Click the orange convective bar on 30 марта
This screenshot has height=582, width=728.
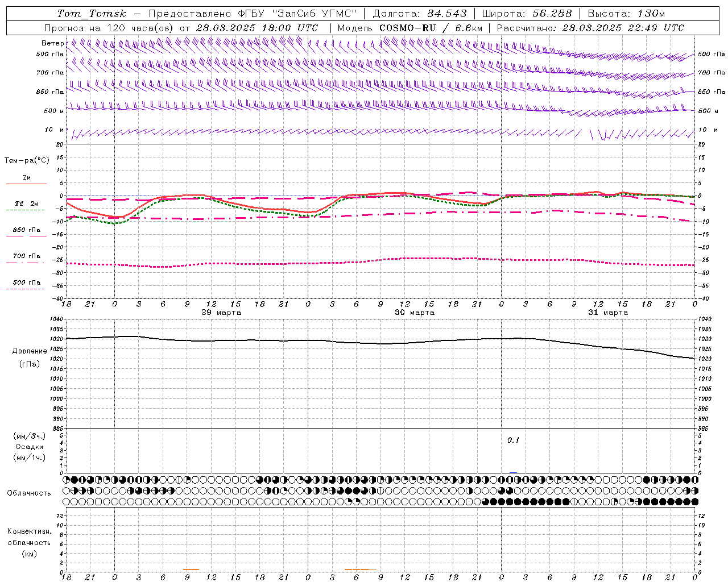coord(361,569)
